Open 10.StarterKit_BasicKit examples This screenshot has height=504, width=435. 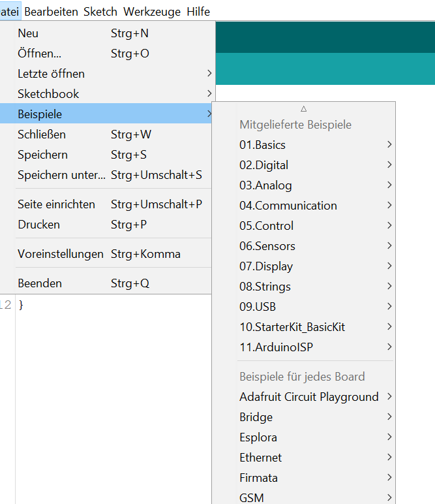pos(292,327)
